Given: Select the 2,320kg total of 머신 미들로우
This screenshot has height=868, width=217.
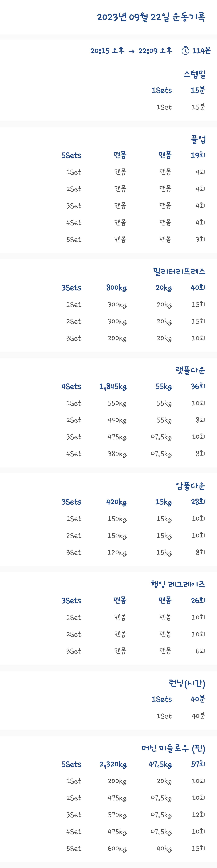Looking at the screenshot, I should click(113, 765).
